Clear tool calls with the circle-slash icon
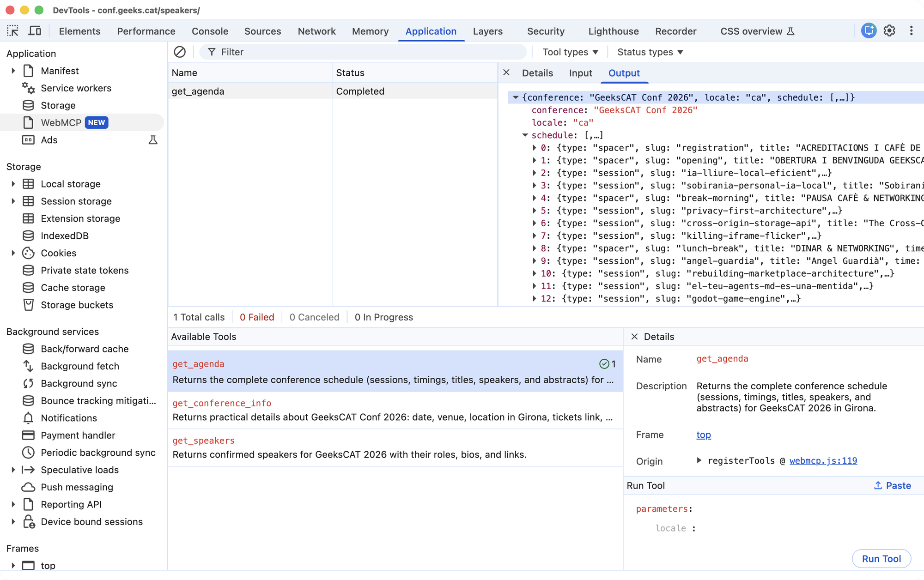The width and height of the screenshot is (924, 580). [x=180, y=52]
